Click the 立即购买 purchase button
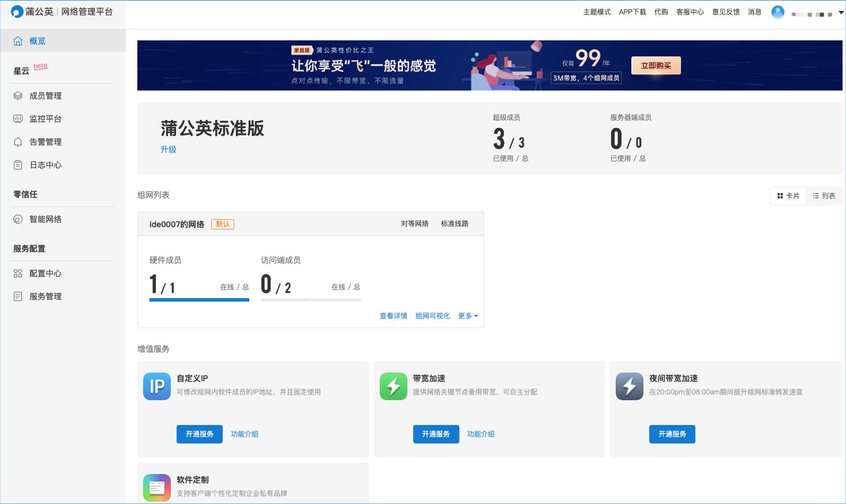This screenshot has height=504, width=846. click(656, 65)
